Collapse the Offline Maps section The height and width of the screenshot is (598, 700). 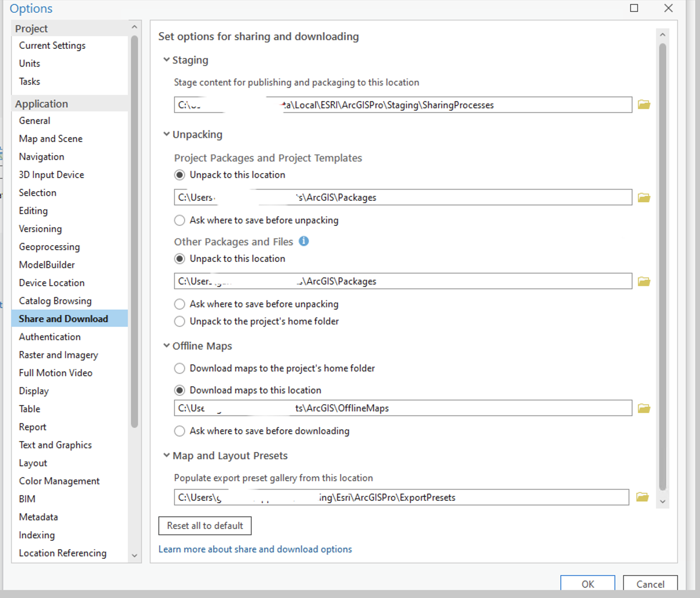click(167, 346)
